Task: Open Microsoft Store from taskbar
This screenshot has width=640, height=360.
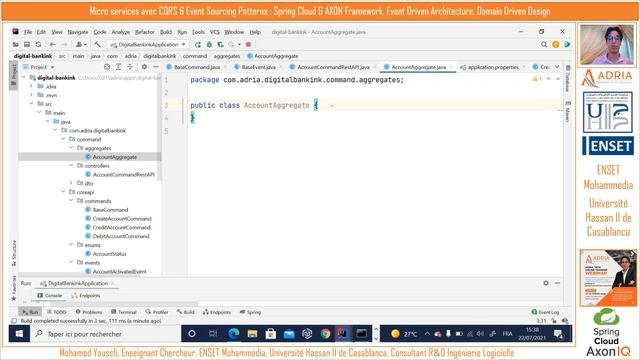Action: [271, 333]
